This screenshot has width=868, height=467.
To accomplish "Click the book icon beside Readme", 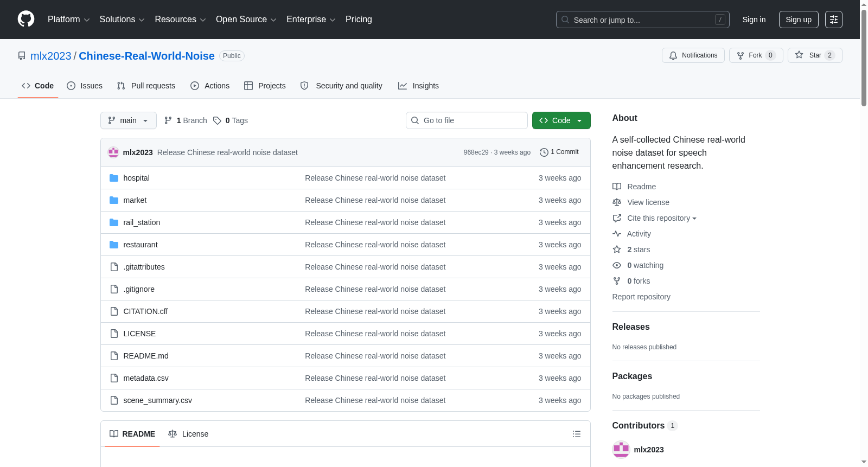I will [617, 187].
